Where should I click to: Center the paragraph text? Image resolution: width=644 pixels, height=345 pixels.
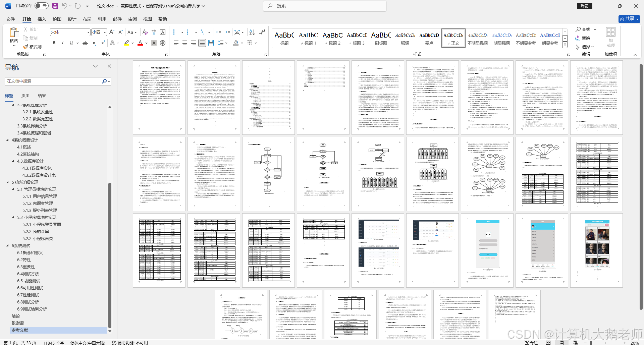(185, 43)
